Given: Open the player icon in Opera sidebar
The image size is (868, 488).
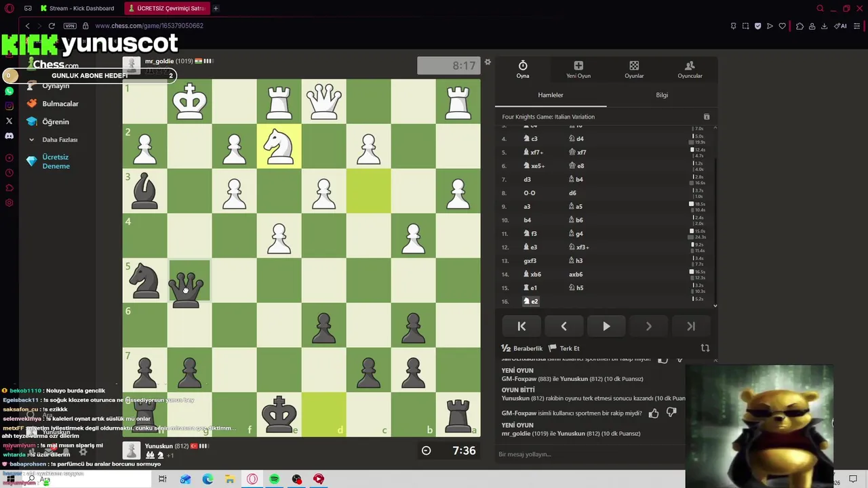Looking at the screenshot, I should click(9, 158).
